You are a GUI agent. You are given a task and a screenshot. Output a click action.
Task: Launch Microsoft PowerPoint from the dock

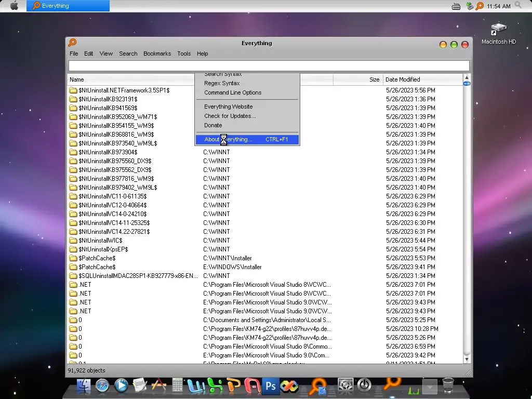pos(233,386)
